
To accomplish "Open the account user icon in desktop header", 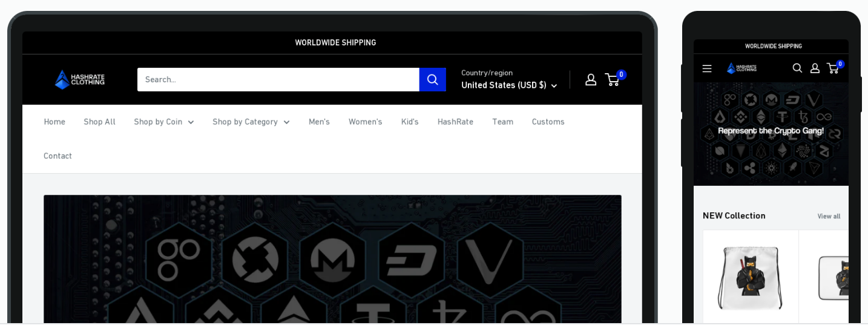I will pyautogui.click(x=591, y=79).
